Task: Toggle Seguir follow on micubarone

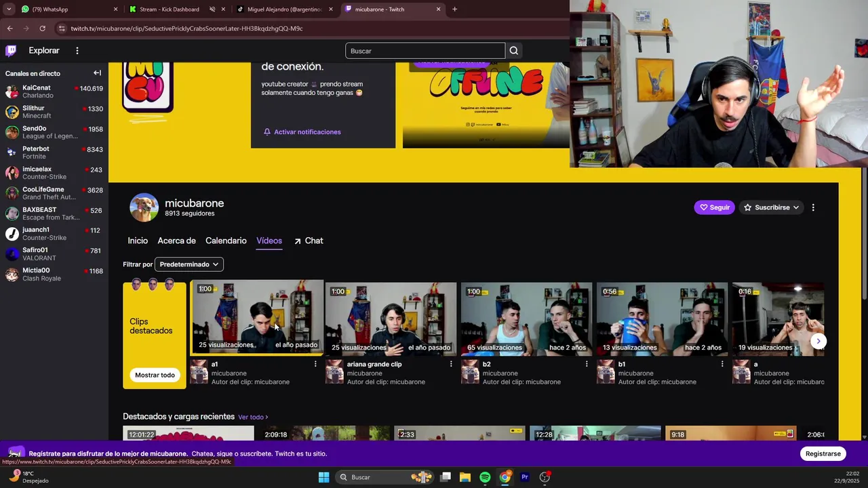Action: click(714, 207)
